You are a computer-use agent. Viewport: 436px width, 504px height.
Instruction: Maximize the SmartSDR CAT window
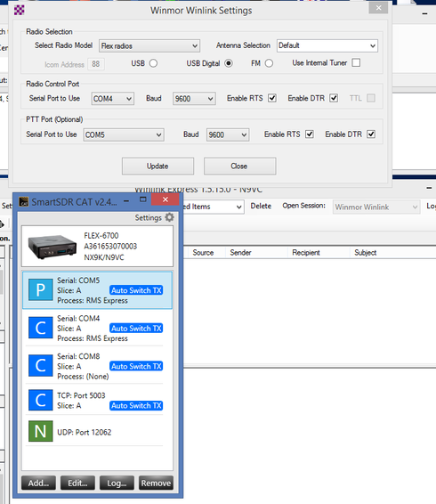[143, 199]
